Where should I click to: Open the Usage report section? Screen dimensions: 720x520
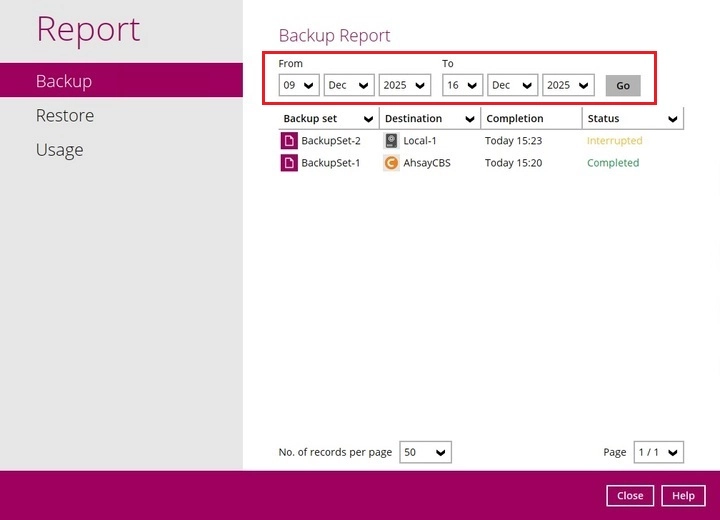pos(59,150)
